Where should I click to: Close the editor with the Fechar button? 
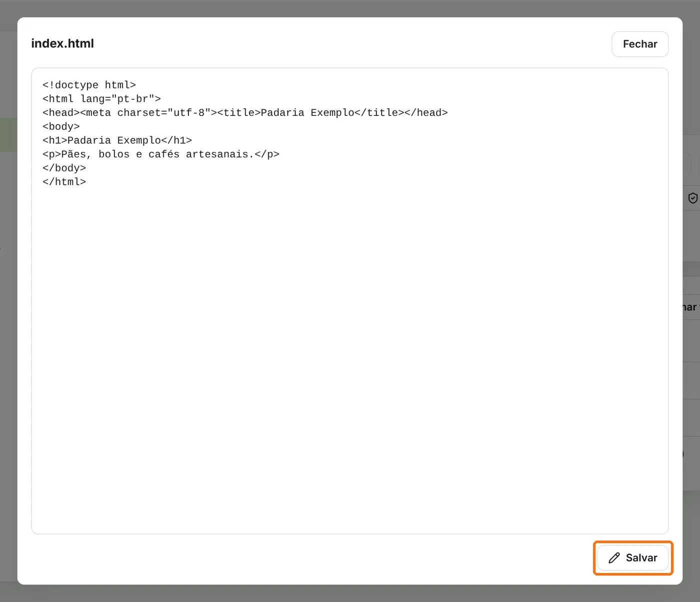(640, 44)
